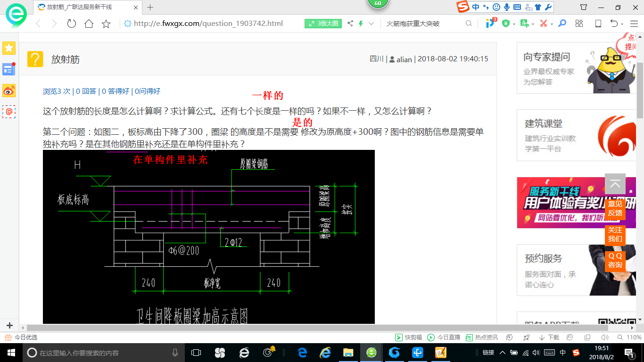Click the green shield payment icon
The image size is (644, 362).
(x=506, y=24)
